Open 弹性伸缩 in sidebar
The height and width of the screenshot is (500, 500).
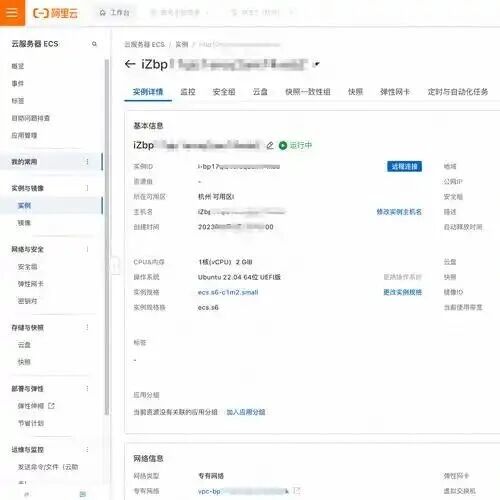pyautogui.click(x=31, y=406)
